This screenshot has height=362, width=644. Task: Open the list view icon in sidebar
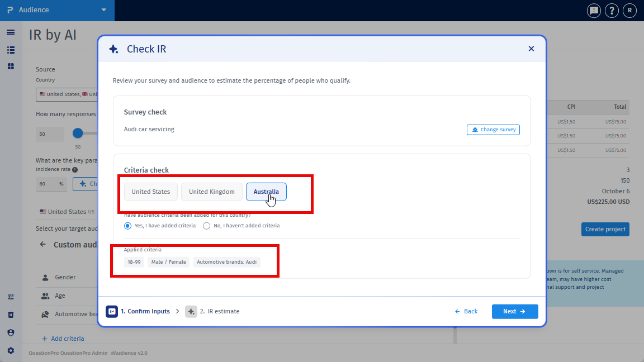coord(11,50)
